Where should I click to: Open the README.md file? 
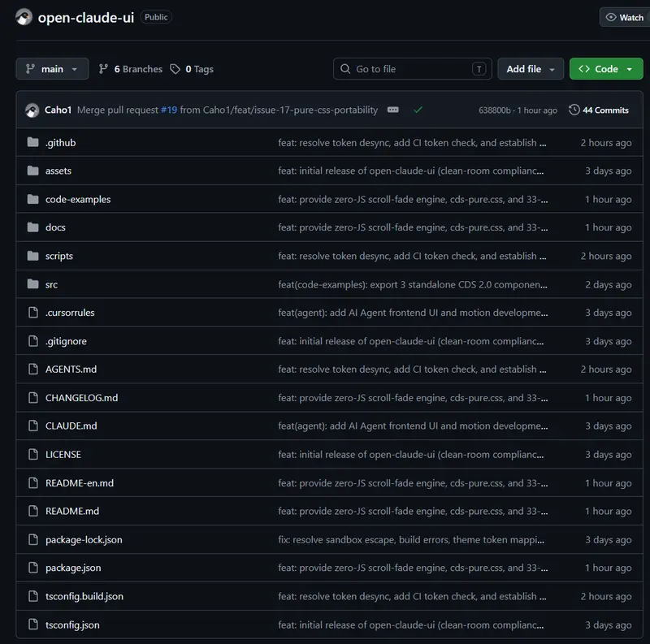coord(72,512)
